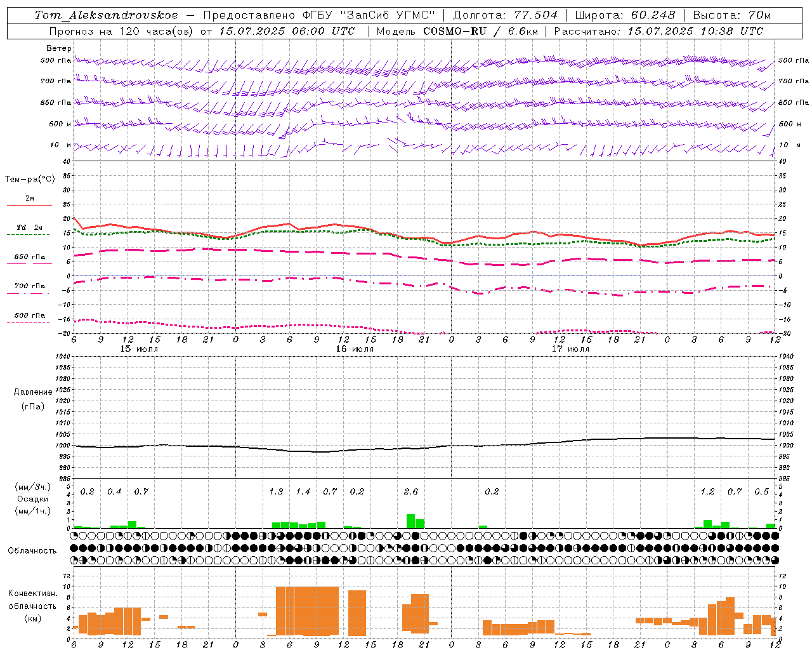Click the Осадки precipitation label

pos(32,499)
